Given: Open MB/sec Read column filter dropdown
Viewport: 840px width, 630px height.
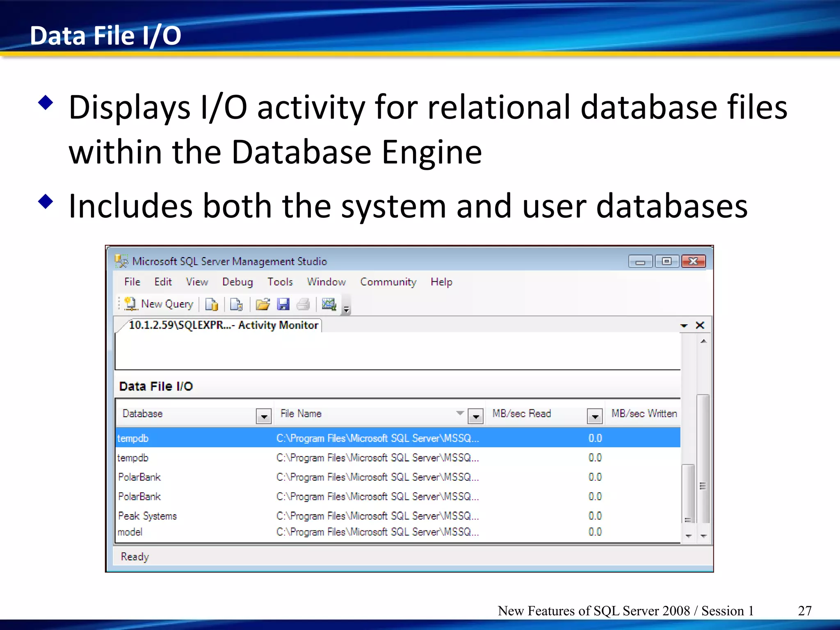Looking at the screenshot, I should 595,416.
